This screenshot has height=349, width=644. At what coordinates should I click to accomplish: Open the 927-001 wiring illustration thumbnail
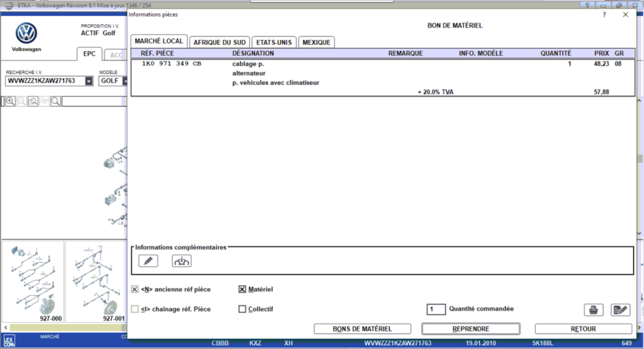point(96,282)
